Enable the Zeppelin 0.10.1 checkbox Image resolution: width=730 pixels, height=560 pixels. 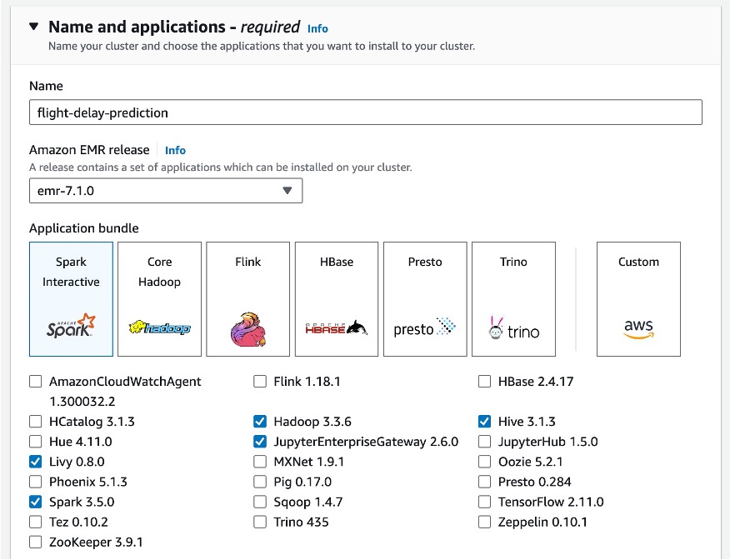[485, 522]
